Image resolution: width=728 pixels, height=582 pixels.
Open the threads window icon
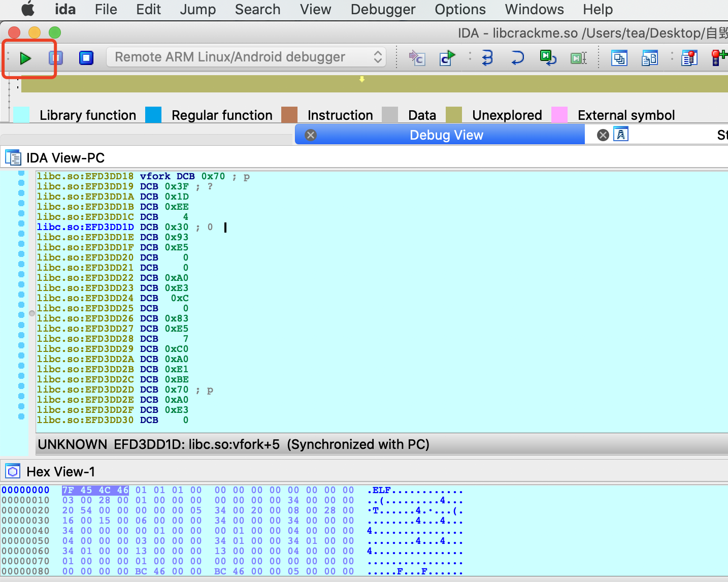(619, 58)
